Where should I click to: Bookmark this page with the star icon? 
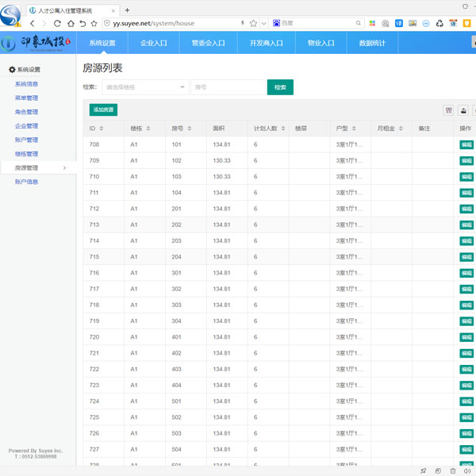click(253, 24)
